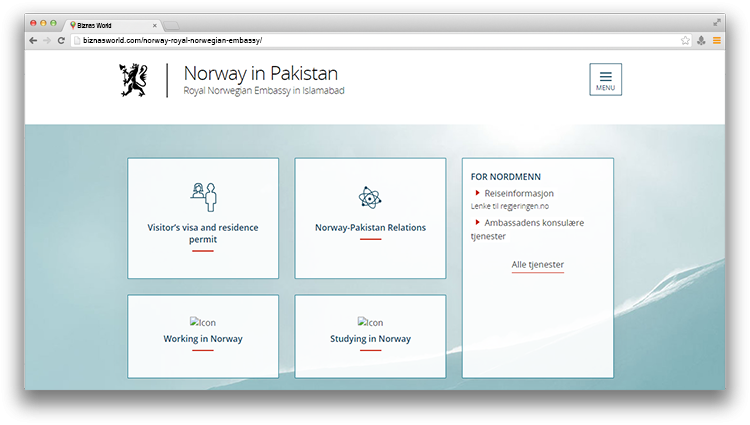This screenshot has width=750, height=425.
Task: Open Visitor's visa and residence permit
Action: [x=203, y=233]
